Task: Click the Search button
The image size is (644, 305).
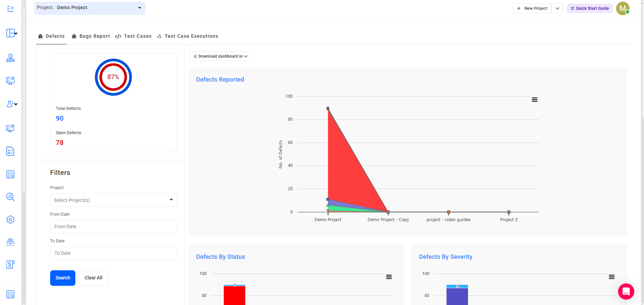Action: (63, 278)
